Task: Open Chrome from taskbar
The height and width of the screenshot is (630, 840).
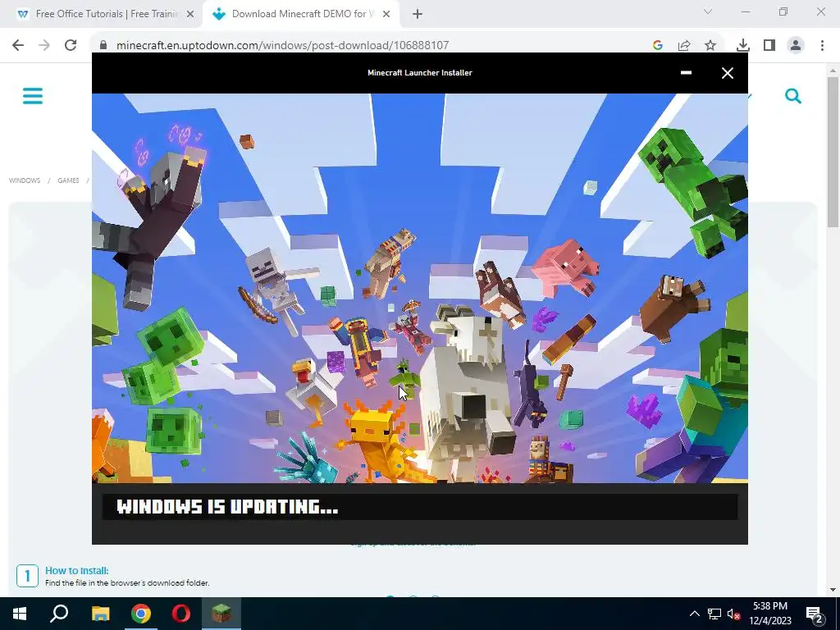Action: [x=141, y=614]
